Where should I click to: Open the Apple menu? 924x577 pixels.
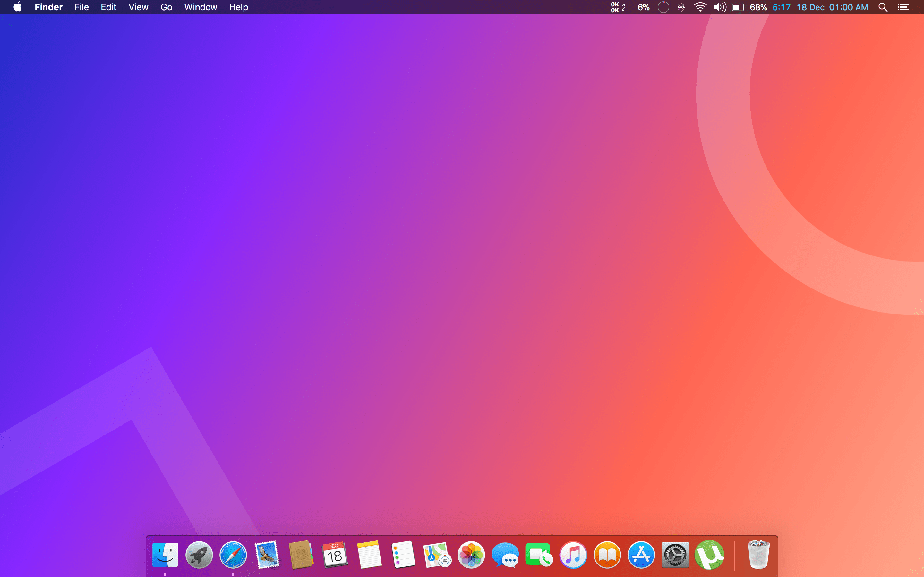pyautogui.click(x=18, y=7)
